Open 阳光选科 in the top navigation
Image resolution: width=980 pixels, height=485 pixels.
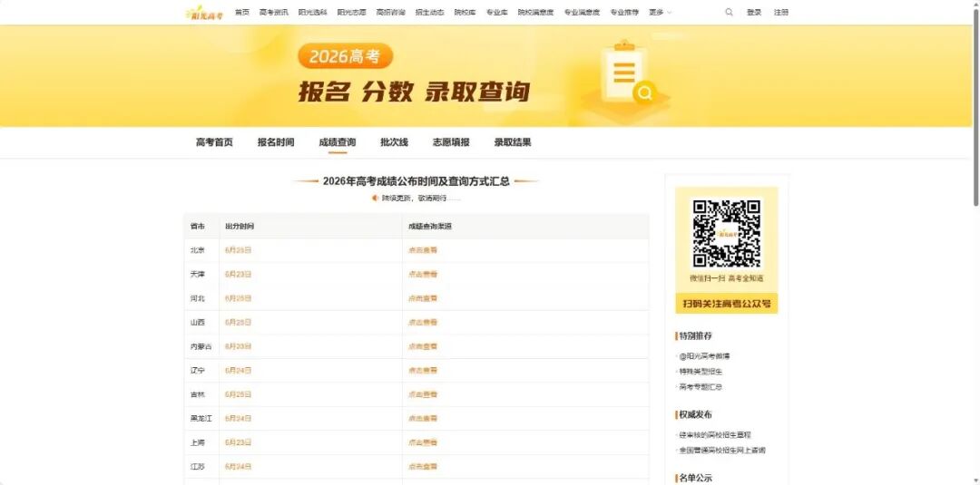[312, 12]
